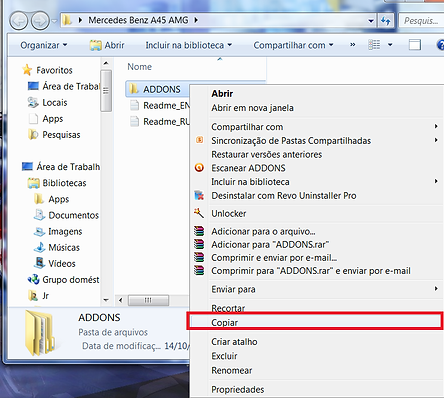Open the help question mark icon

coord(440,45)
